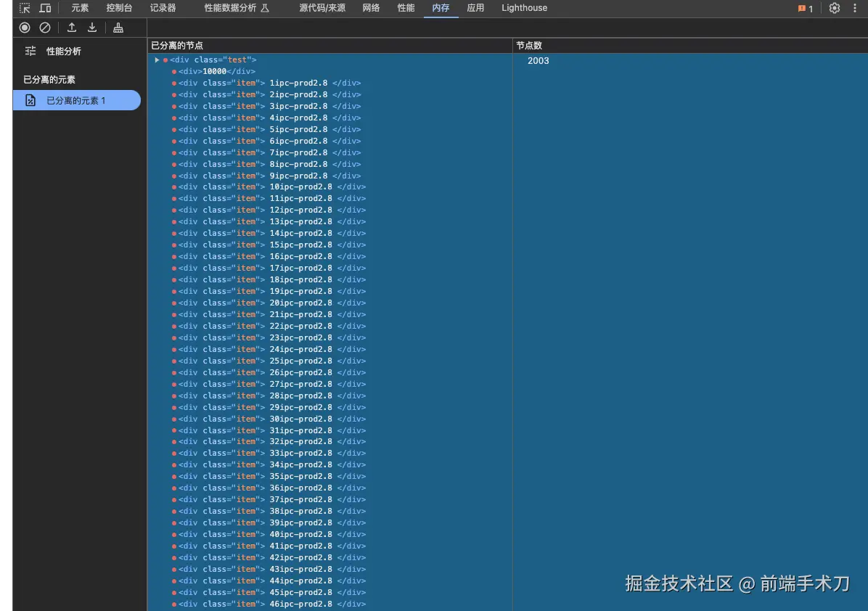Image resolution: width=868 pixels, height=611 pixels.
Task: Switch to the 元素 tab
Action: point(80,8)
